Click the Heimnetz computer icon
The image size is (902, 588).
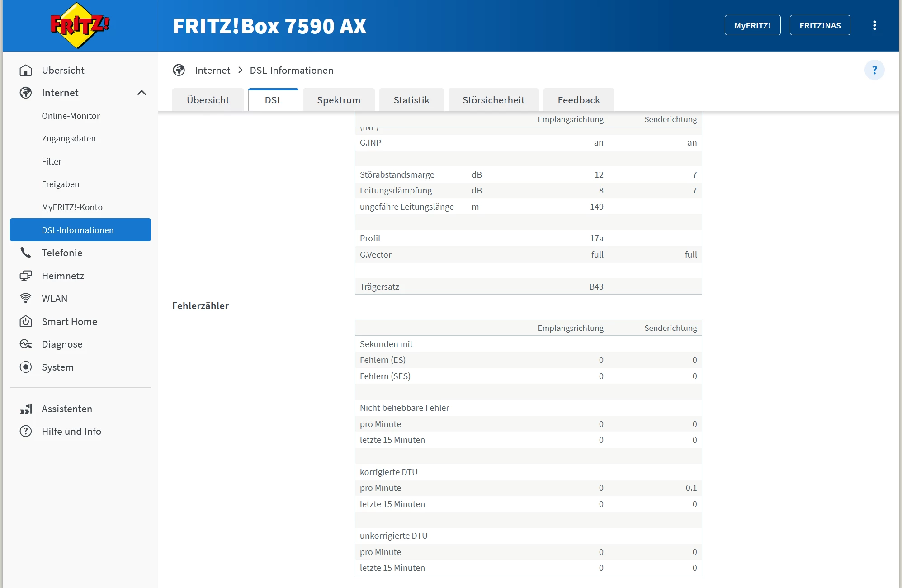point(26,276)
